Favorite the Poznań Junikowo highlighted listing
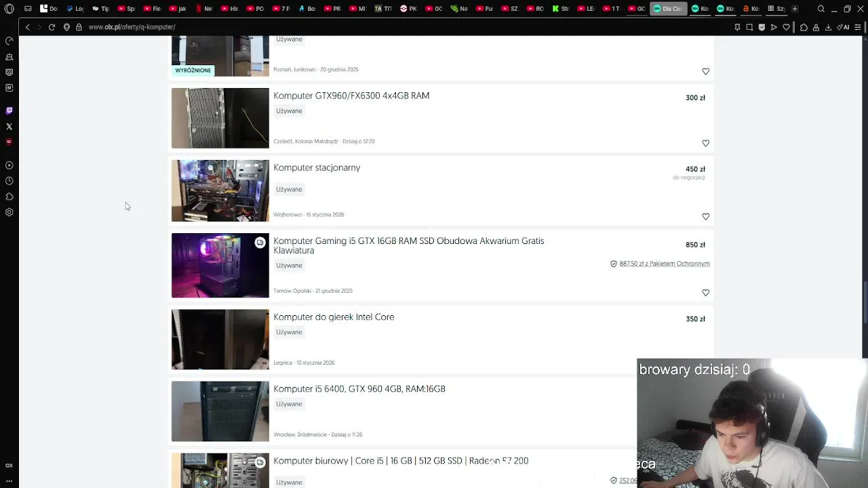This screenshot has width=868, height=488. [x=706, y=71]
